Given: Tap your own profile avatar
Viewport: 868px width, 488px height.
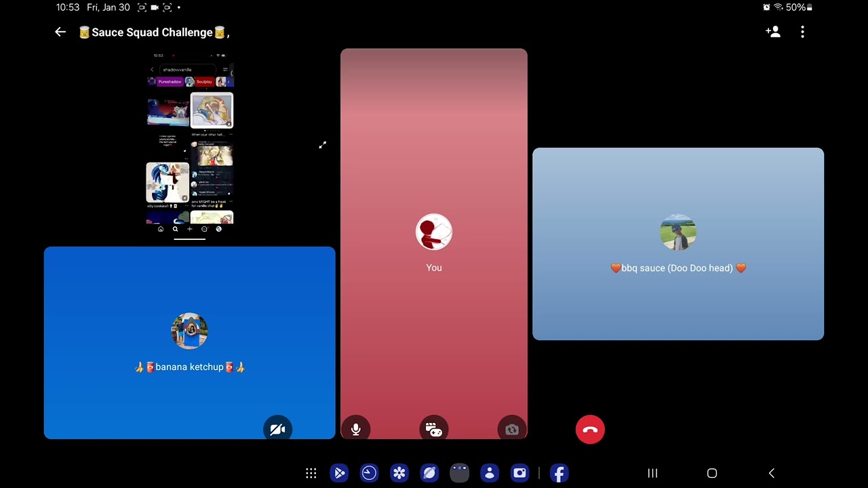Looking at the screenshot, I should click(434, 232).
